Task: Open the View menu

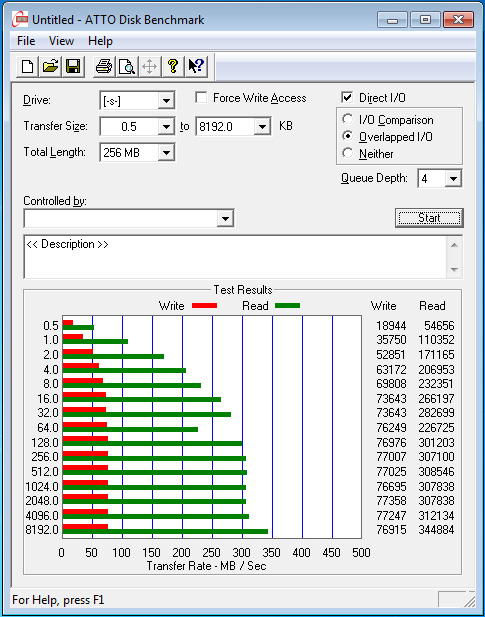Action: click(x=61, y=41)
